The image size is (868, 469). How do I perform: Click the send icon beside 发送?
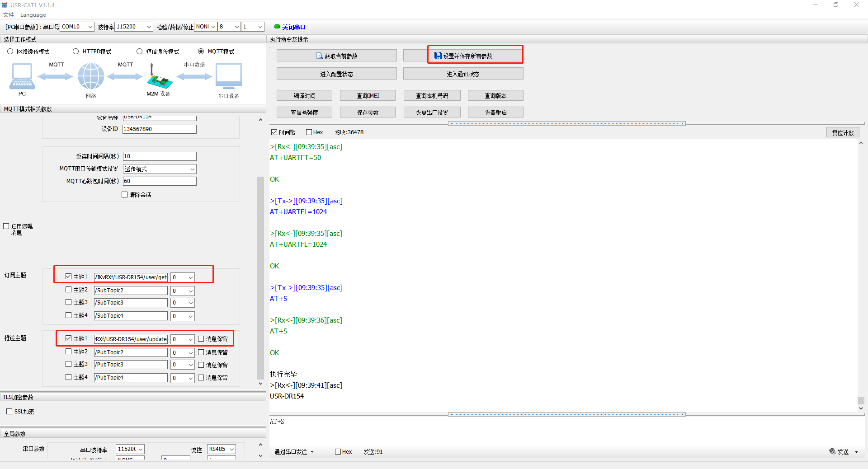(x=832, y=451)
